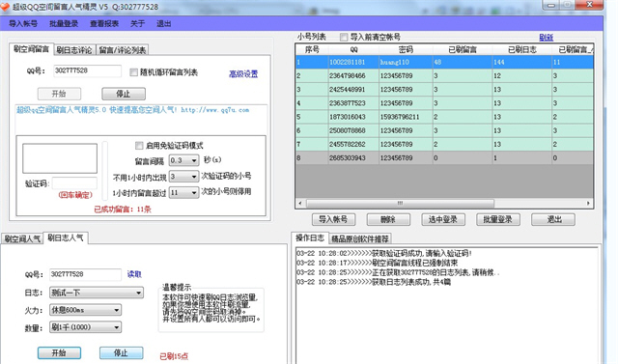The height and width of the screenshot is (364, 618).
Task: Click the QQ号 input in 刷空间留言 panel
Action: coord(87,70)
